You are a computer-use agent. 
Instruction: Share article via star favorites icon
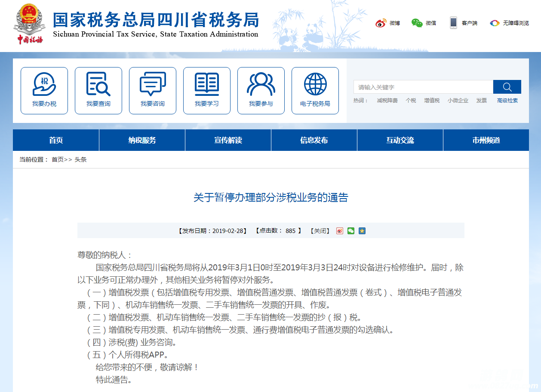click(x=362, y=231)
